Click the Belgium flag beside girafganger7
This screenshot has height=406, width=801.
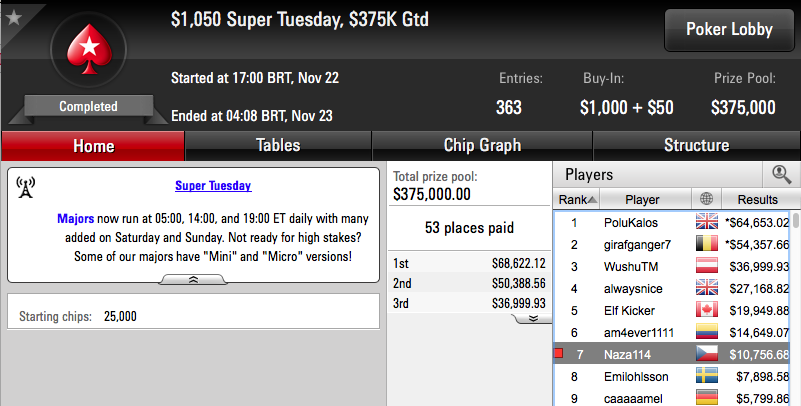[x=707, y=244]
